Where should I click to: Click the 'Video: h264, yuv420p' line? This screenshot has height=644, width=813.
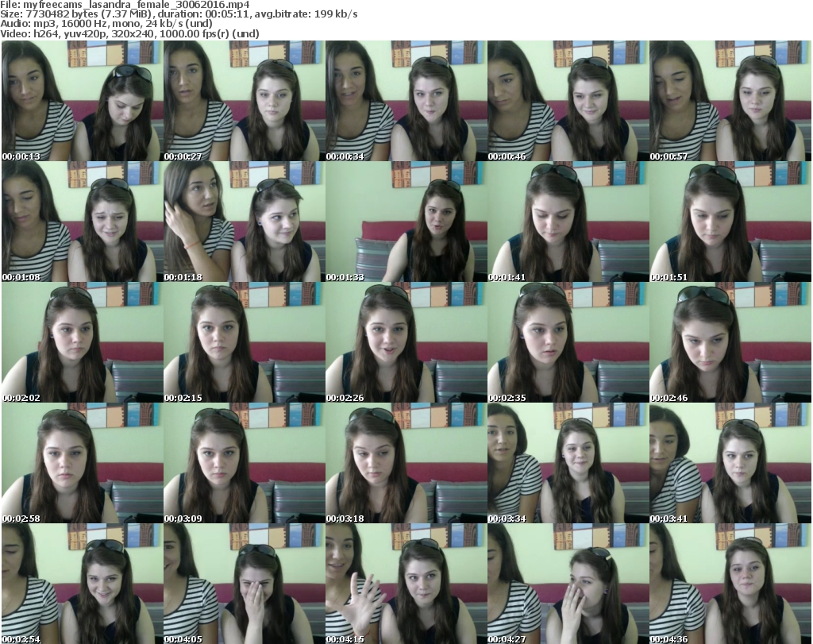[x=129, y=33]
